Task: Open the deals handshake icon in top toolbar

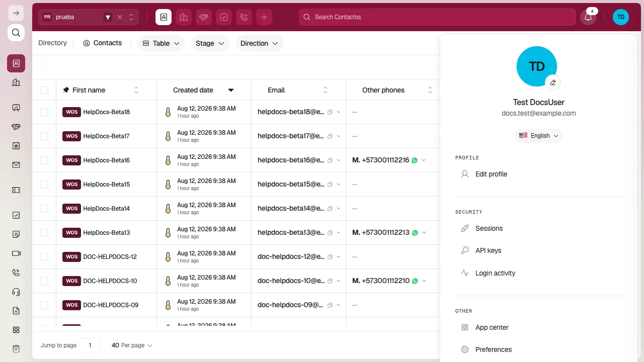Action: pyautogui.click(x=204, y=17)
